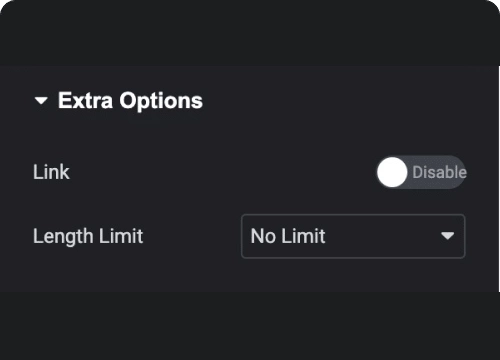Image resolution: width=500 pixels, height=360 pixels.
Task: Click the Extra word in section title
Action: click(85, 100)
